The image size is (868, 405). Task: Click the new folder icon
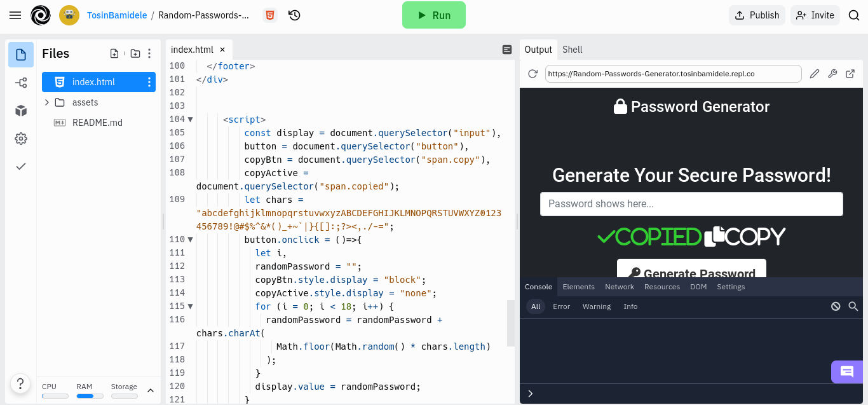pyautogui.click(x=135, y=54)
